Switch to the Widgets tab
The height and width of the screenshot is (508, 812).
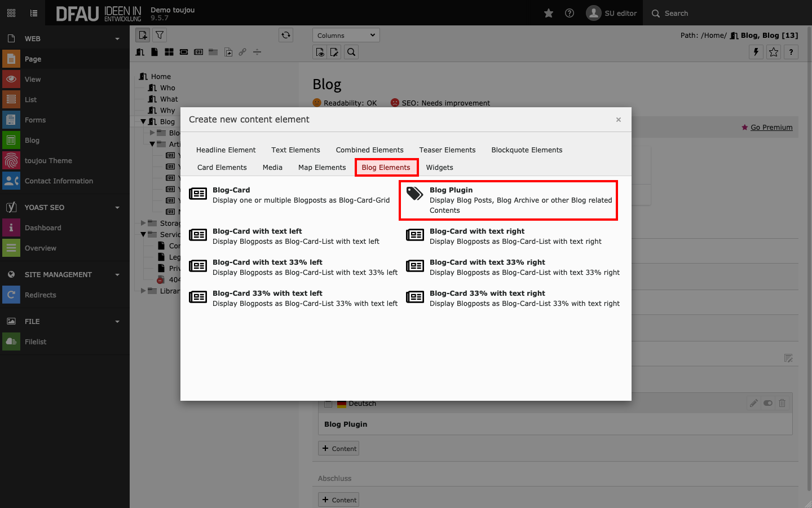click(439, 168)
